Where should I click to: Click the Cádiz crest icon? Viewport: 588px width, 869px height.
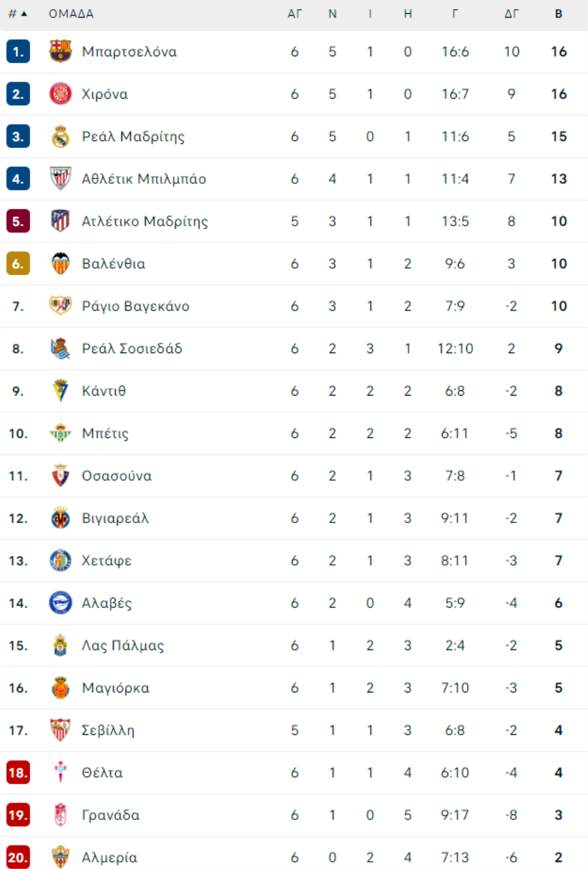(x=60, y=391)
